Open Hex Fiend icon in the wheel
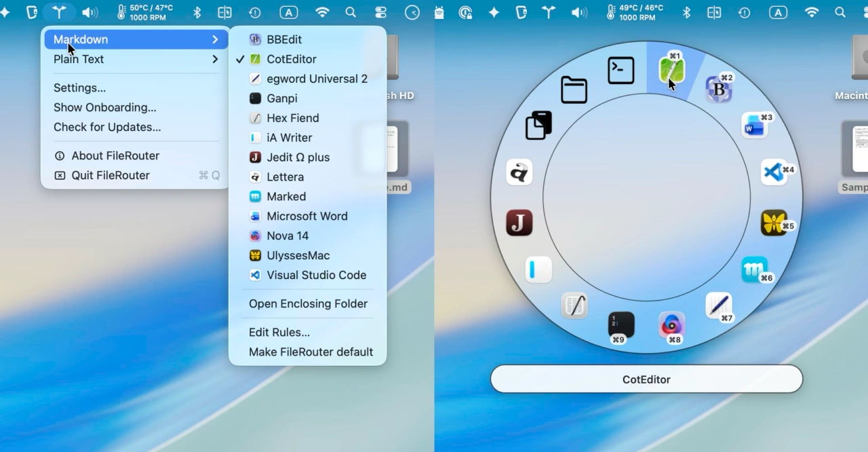The width and height of the screenshot is (868, 452). [574, 305]
